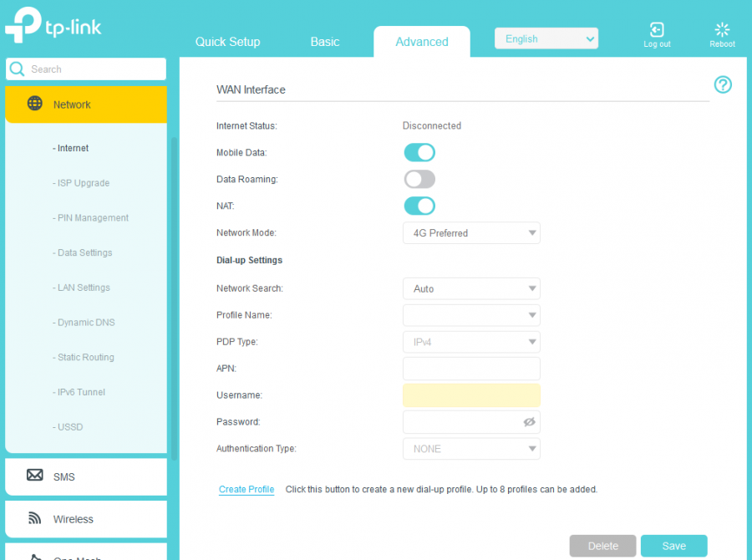
Task: Open the Network Mode dropdown
Action: click(471, 233)
